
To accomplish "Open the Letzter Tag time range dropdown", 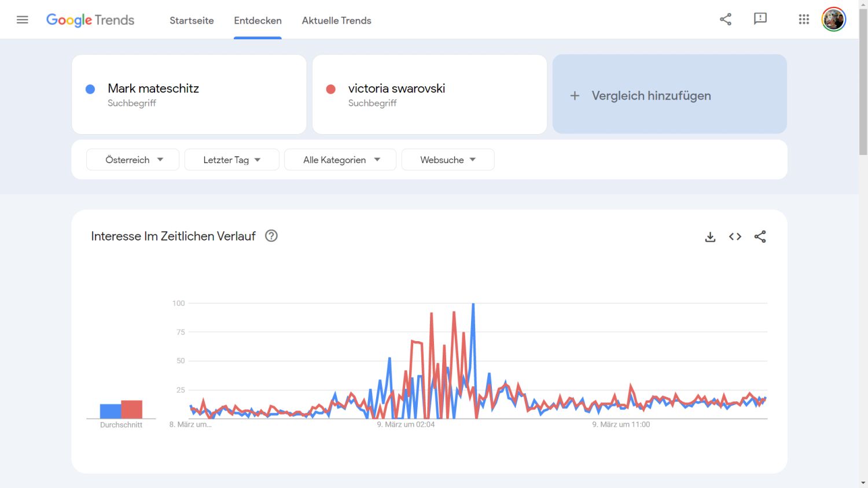I will pos(231,160).
